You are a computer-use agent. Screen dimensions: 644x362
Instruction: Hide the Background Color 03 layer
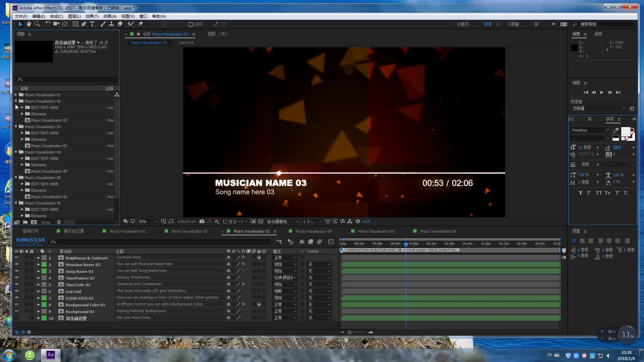(16, 304)
